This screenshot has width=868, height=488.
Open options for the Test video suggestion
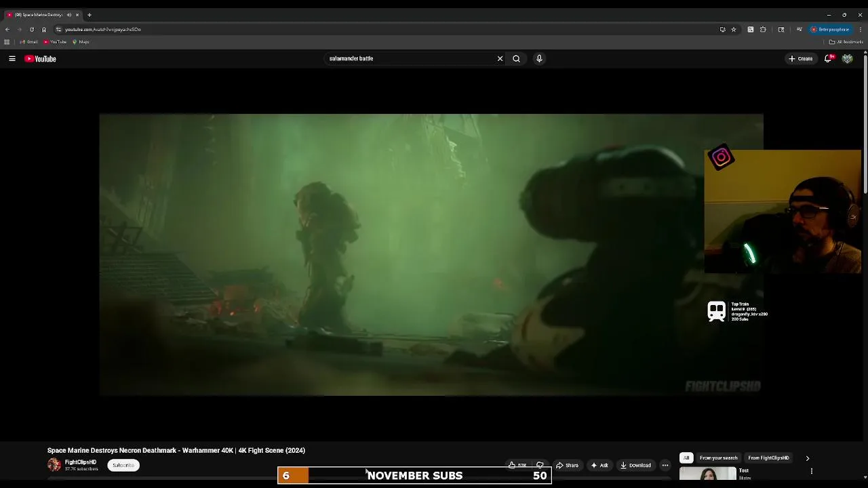[x=811, y=471]
